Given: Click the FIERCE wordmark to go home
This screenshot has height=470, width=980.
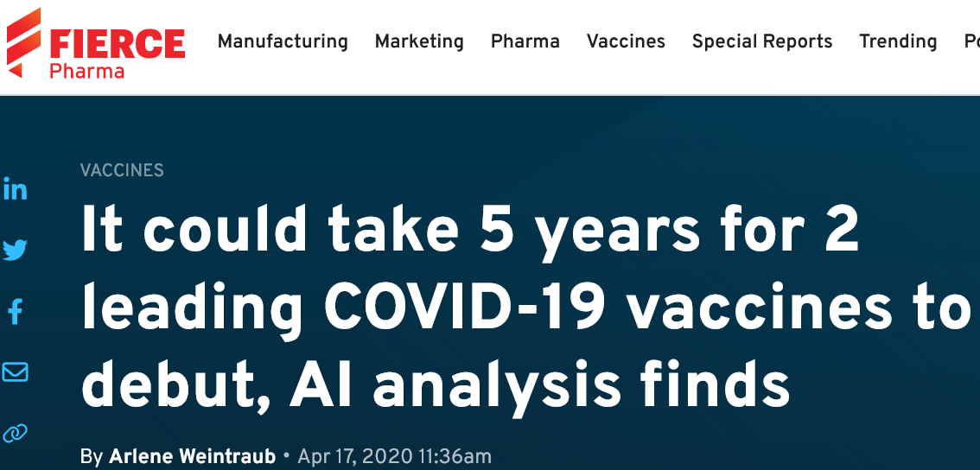Looking at the screenshot, I should pos(118,42).
